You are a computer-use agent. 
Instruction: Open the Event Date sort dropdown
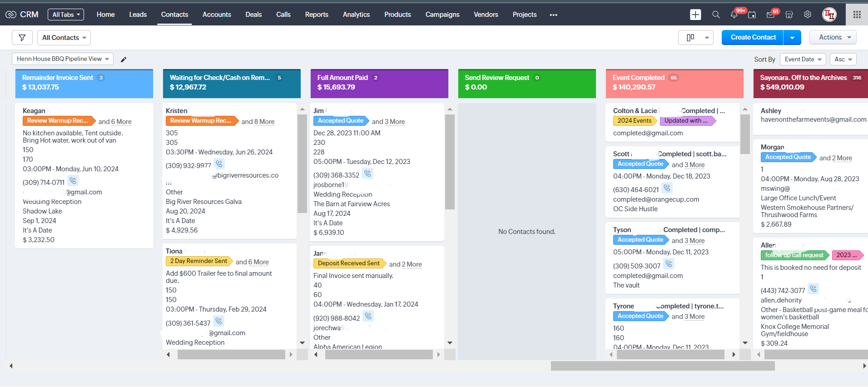(803, 60)
